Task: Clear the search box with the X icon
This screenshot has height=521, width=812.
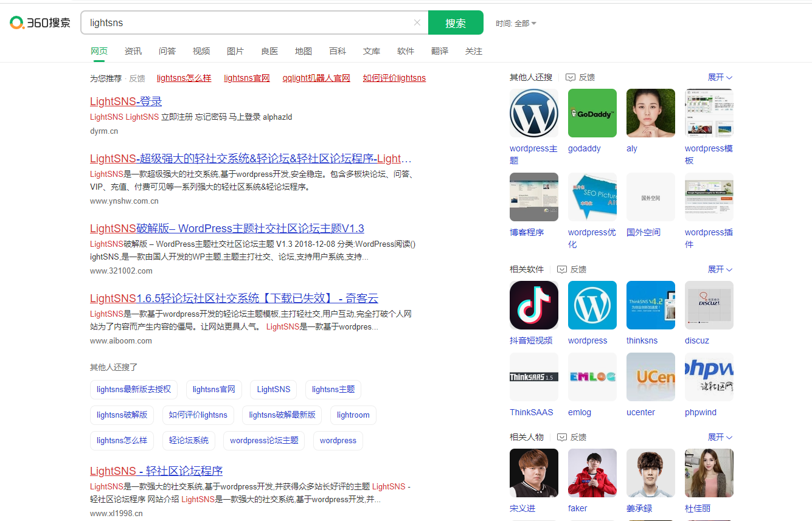Action: click(x=417, y=22)
